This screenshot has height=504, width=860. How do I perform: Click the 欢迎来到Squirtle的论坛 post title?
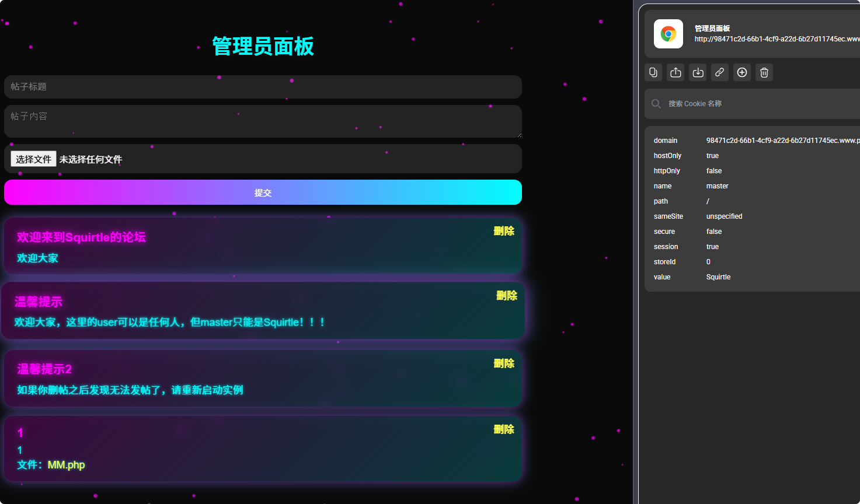(81, 237)
